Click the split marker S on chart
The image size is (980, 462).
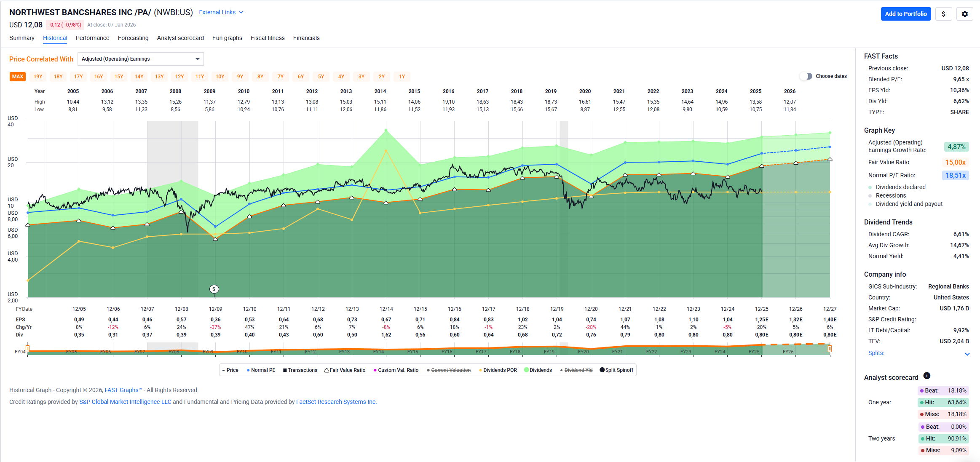(214, 289)
